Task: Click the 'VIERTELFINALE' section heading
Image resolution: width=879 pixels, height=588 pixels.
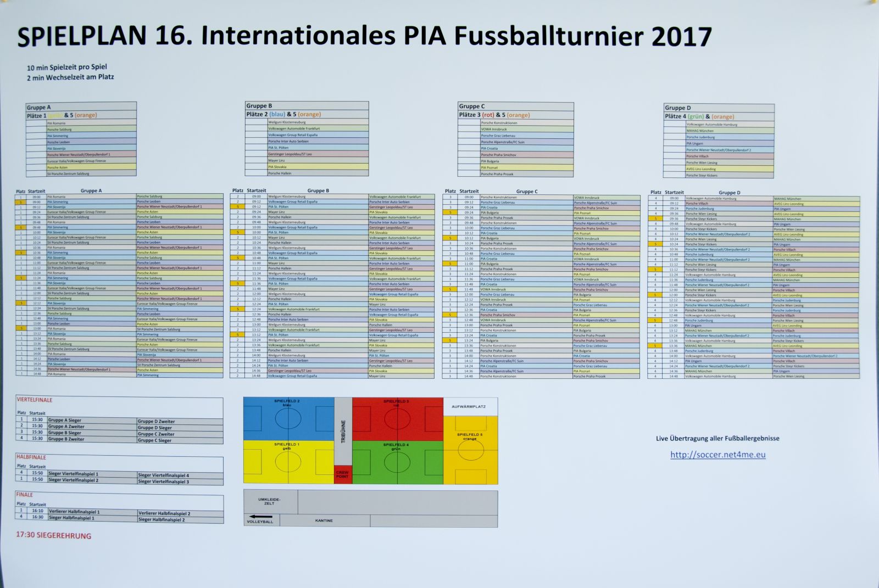Action: [35, 400]
